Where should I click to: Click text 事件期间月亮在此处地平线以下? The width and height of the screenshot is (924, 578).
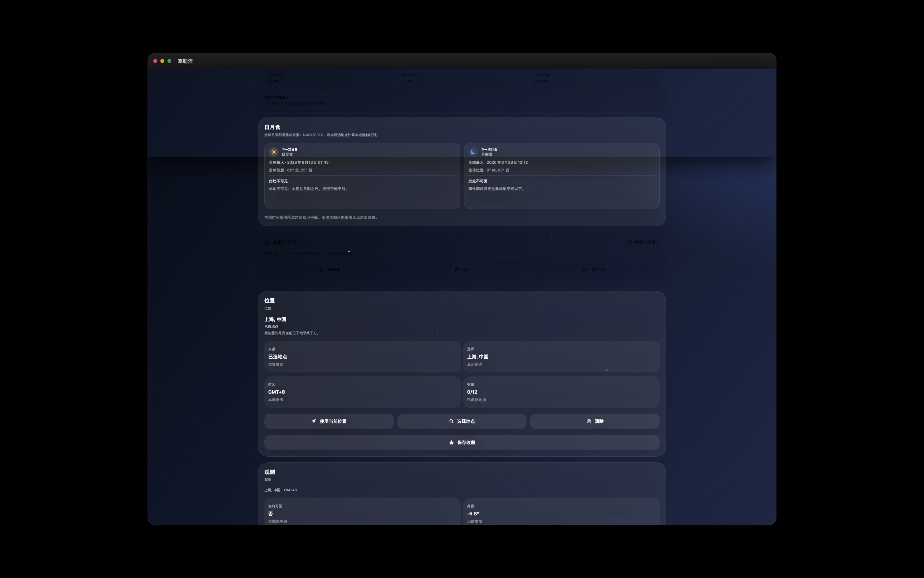[496, 189]
